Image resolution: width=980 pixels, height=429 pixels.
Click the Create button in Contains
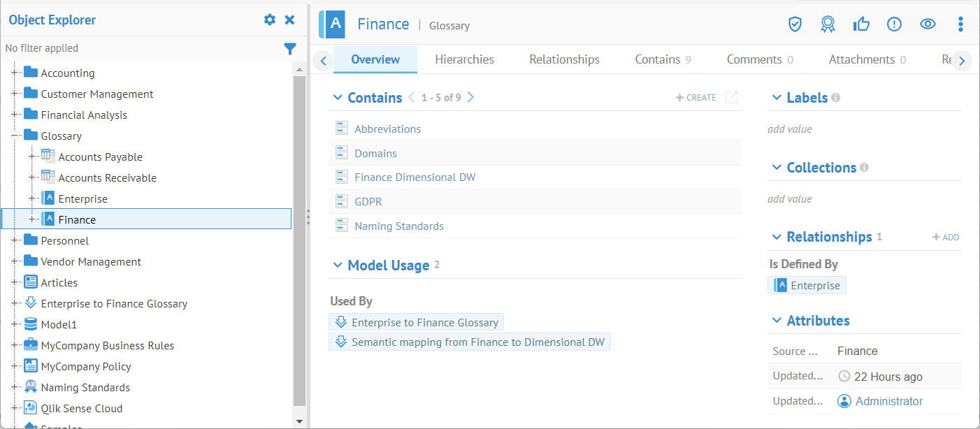pyautogui.click(x=696, y=98)
